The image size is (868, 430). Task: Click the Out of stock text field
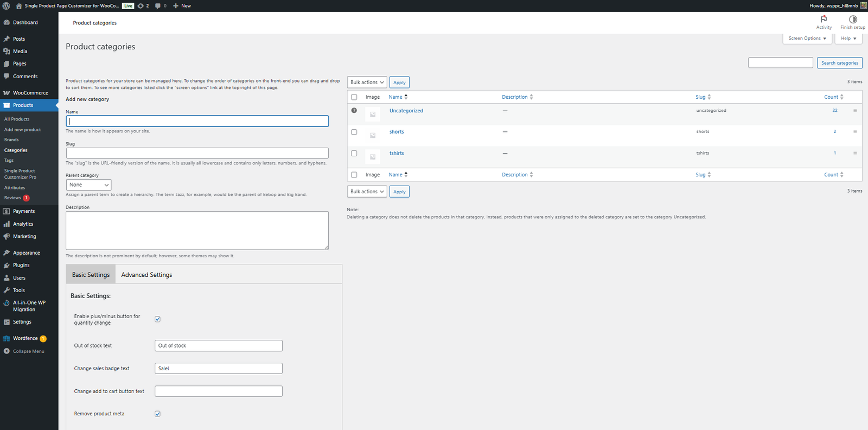pos(218,346)
